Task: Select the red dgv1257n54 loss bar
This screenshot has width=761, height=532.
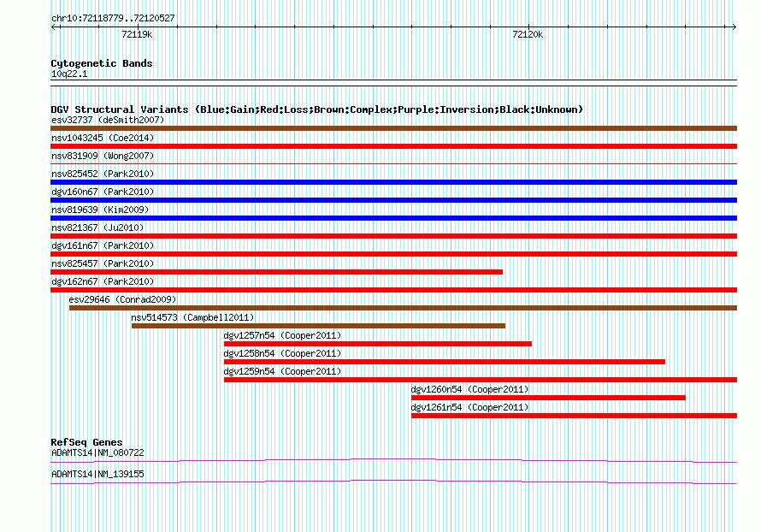Action: pos(378,344)
